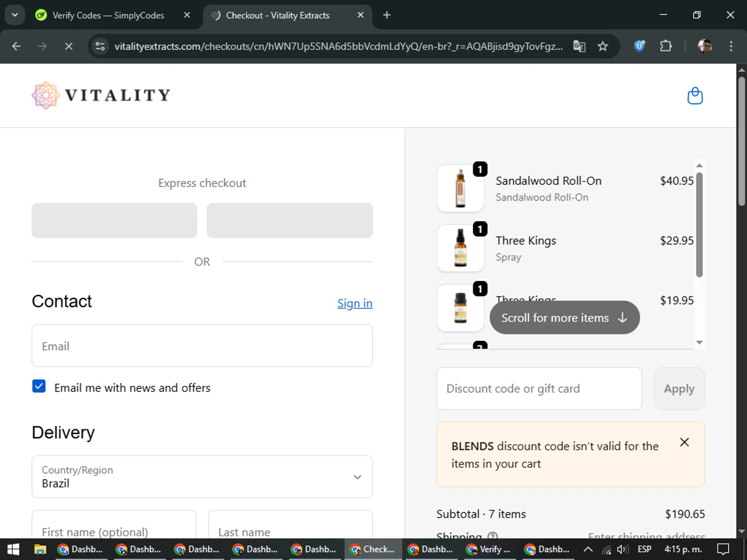The width and height of the screenshot is (747, 560).
Task: Open network Wi-Fi tray icon
Action: (x=607, y=549)
